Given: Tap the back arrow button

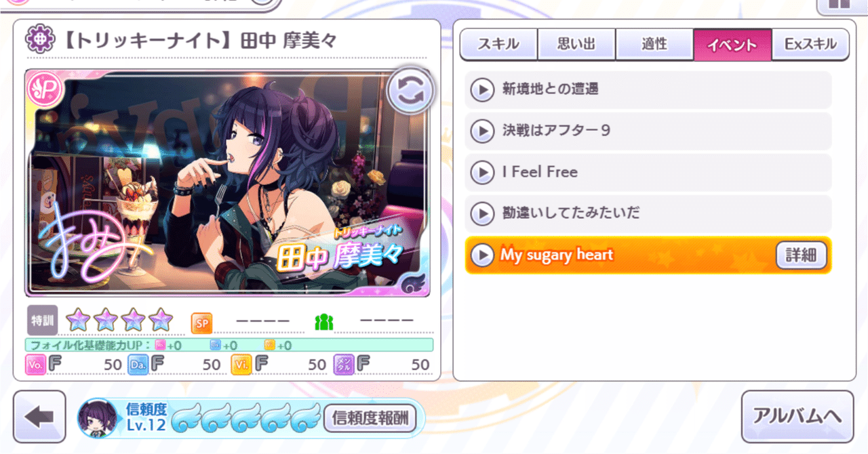Looking at the screenshot, I should click(40, 417).
